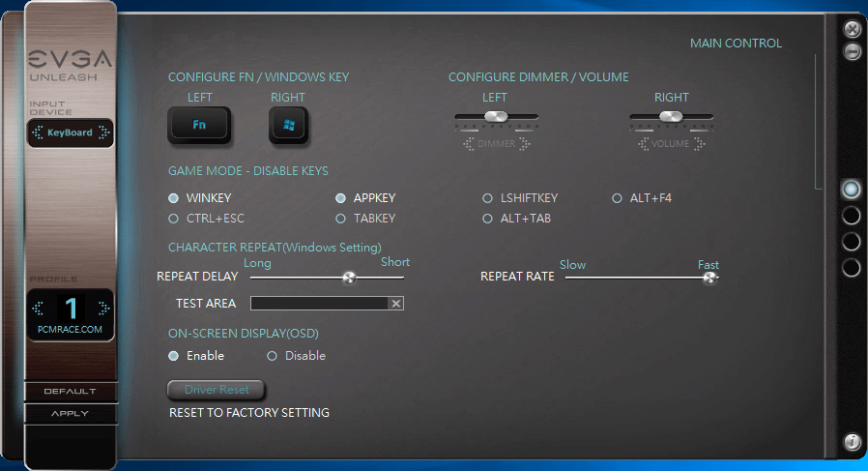Viewport: 868px width, 471px height.
Task: Click the RESET TO FACTORY SETTING text
Action: 249,413
